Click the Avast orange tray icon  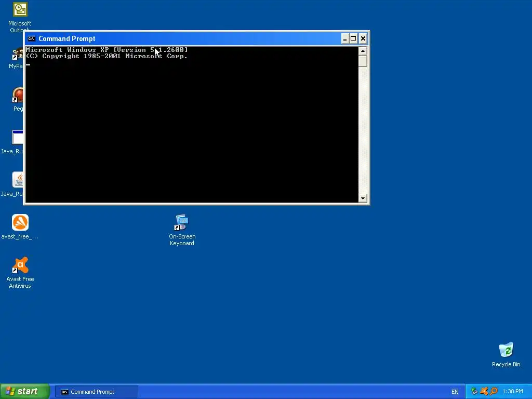[484, 392]
